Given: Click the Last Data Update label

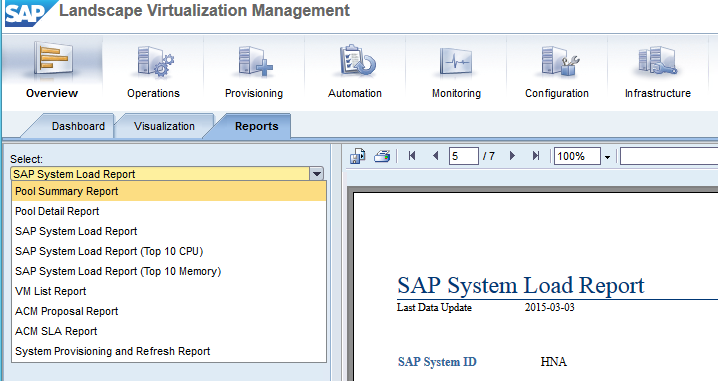Looking at the screenshot, I should click(434, 307).
